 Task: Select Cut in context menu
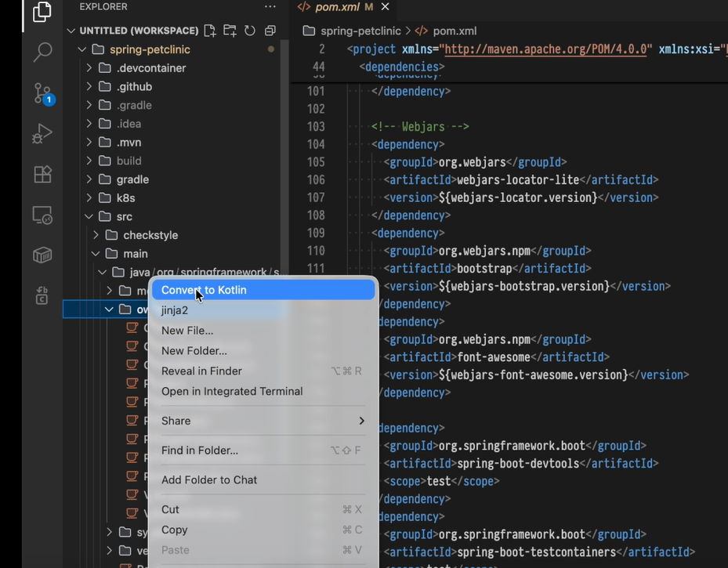(263, 509)
